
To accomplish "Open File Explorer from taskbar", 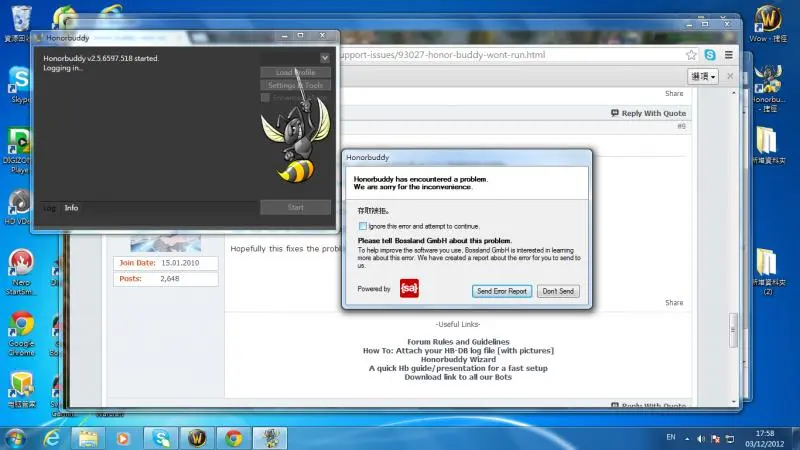I will point(88,438).
